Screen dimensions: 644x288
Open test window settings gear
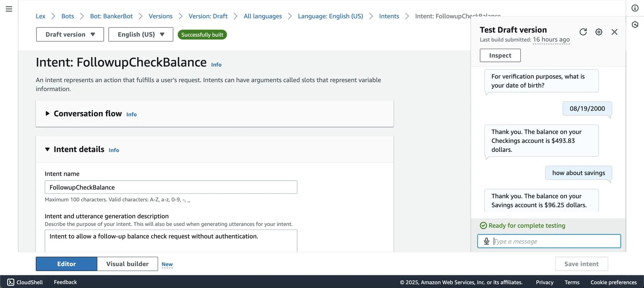[x=599, y=32]
